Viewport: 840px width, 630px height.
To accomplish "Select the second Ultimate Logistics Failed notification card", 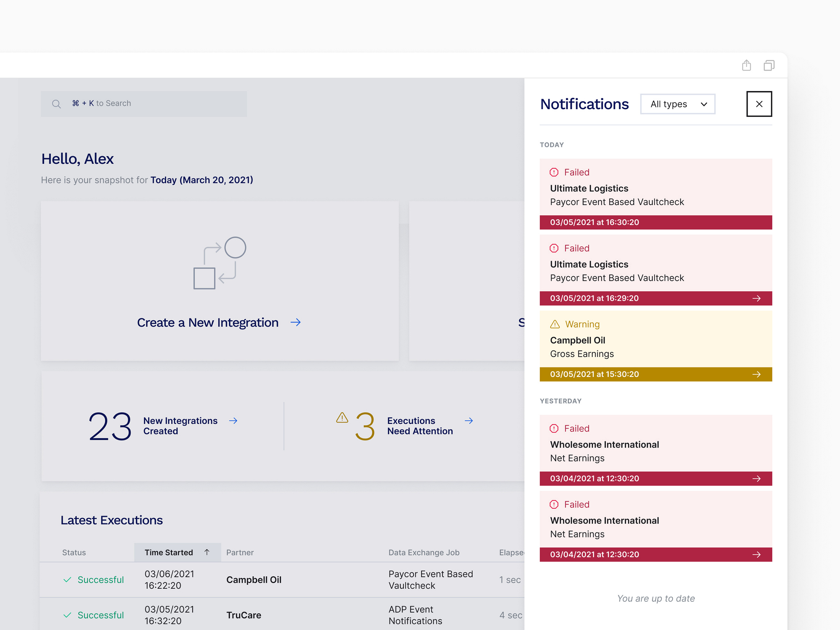I will pyautogui.click(x=656, y=266).
